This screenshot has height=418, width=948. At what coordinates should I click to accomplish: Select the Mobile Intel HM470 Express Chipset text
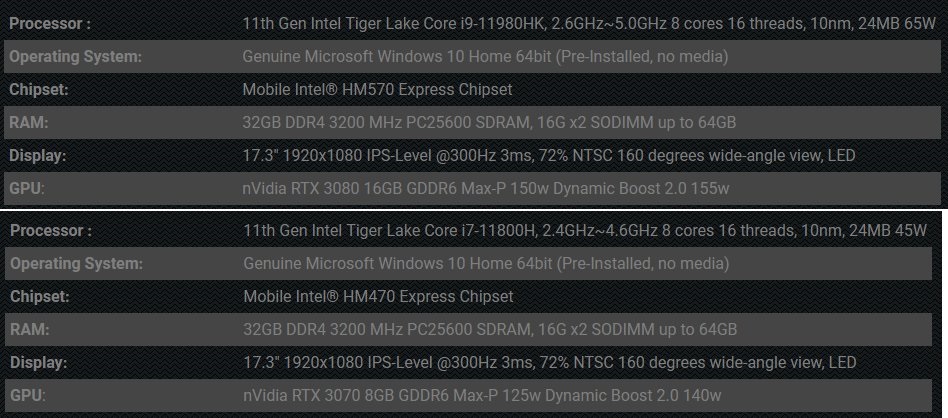tap(378, 297)
